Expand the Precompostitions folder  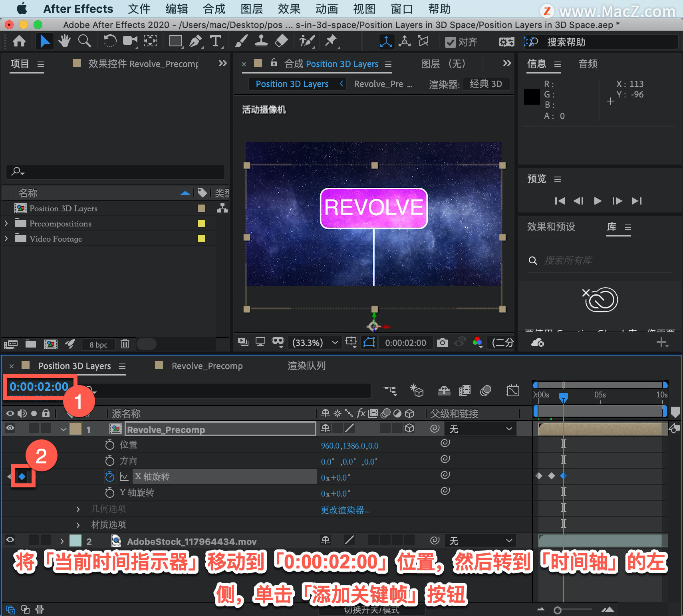pyautogui.click(x=6, y=223)
